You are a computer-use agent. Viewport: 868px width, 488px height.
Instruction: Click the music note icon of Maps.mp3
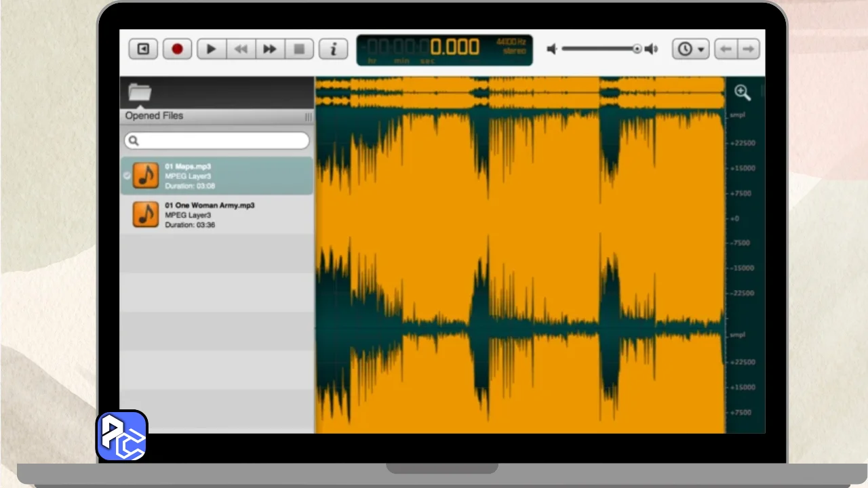click(146, 176)
